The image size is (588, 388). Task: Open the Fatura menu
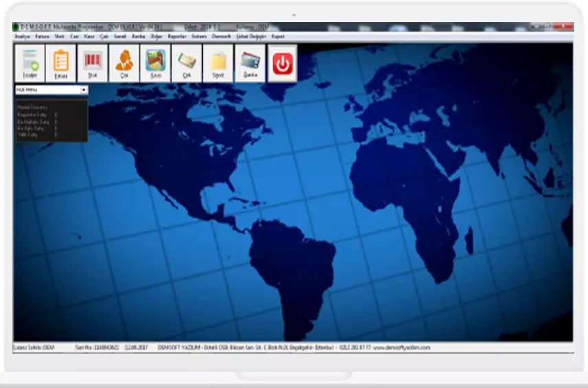tap(43, 36)
